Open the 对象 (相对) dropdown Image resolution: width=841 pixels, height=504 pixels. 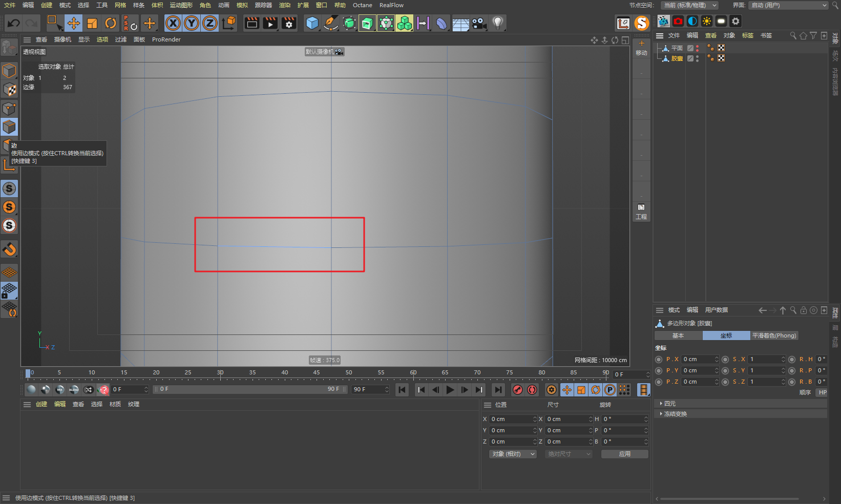tap(513, 454)
